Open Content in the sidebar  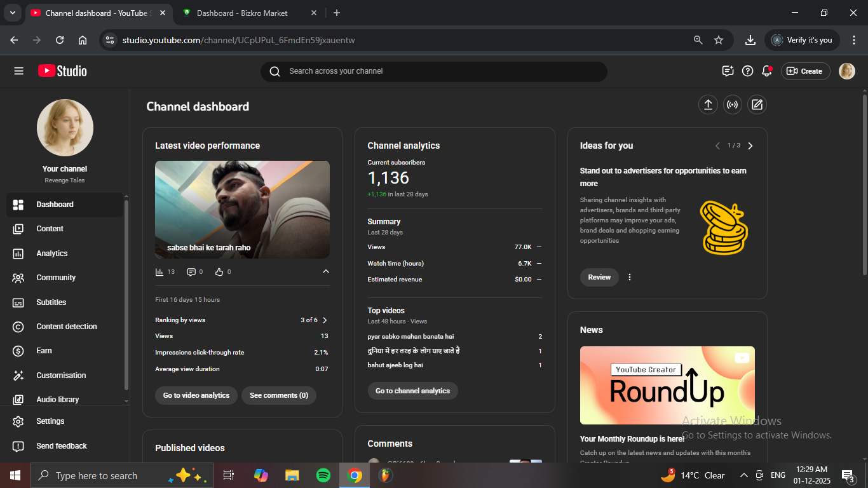50,229
